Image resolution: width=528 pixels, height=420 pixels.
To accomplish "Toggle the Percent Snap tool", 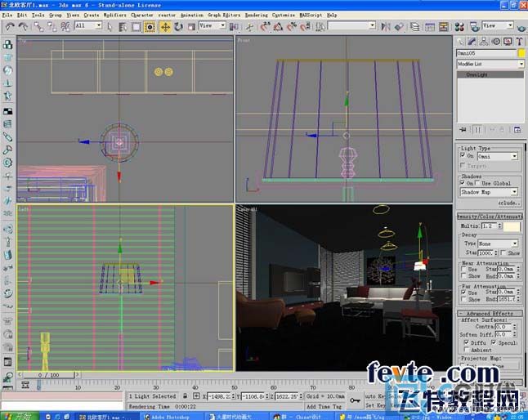I will (x=292, y=27).
